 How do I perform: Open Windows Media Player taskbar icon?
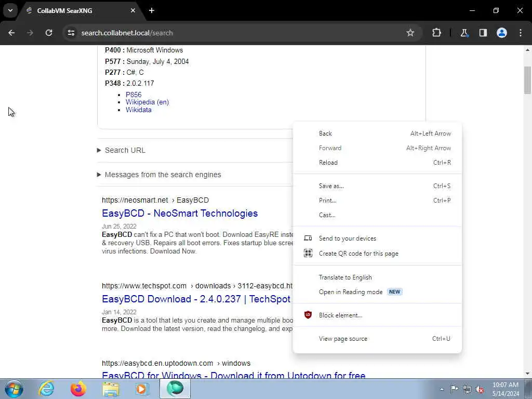pos(142,389)
